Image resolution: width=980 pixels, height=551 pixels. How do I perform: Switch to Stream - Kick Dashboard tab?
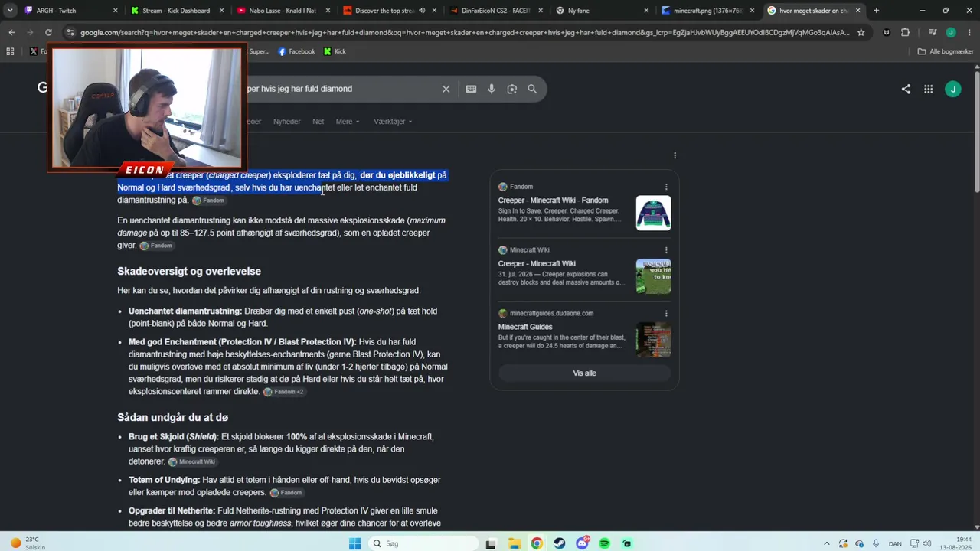pyautogui.click(x=176, y=11)
